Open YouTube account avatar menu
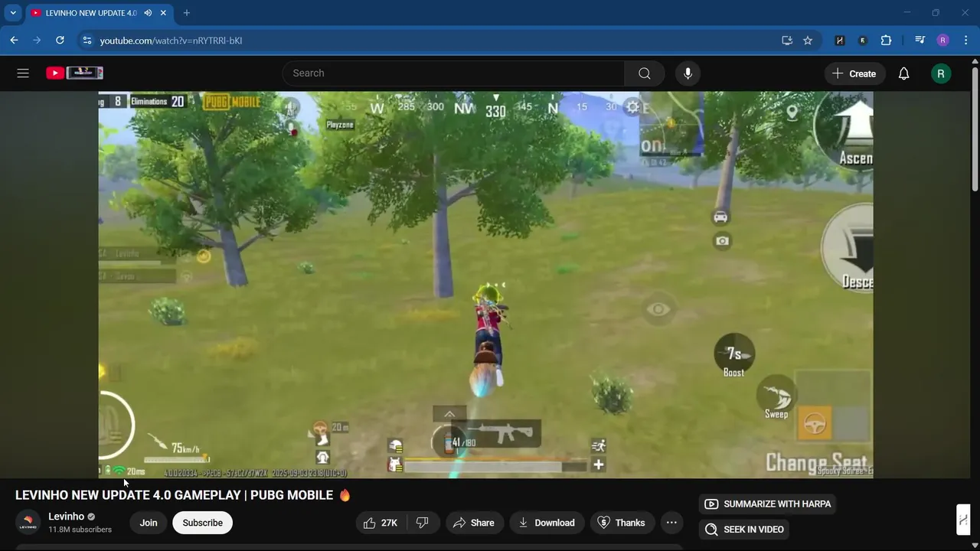 click(x=941, y=73)
